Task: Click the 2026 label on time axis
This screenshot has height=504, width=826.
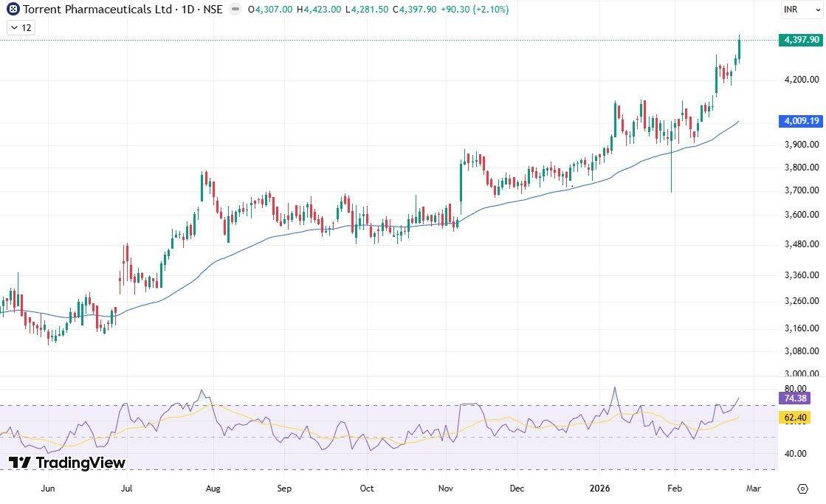Action: 599,489
